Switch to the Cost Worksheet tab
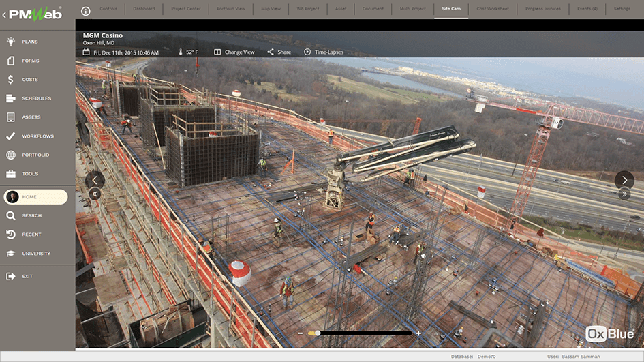Viewport: 644px width, 362px height. coord(493,9)
